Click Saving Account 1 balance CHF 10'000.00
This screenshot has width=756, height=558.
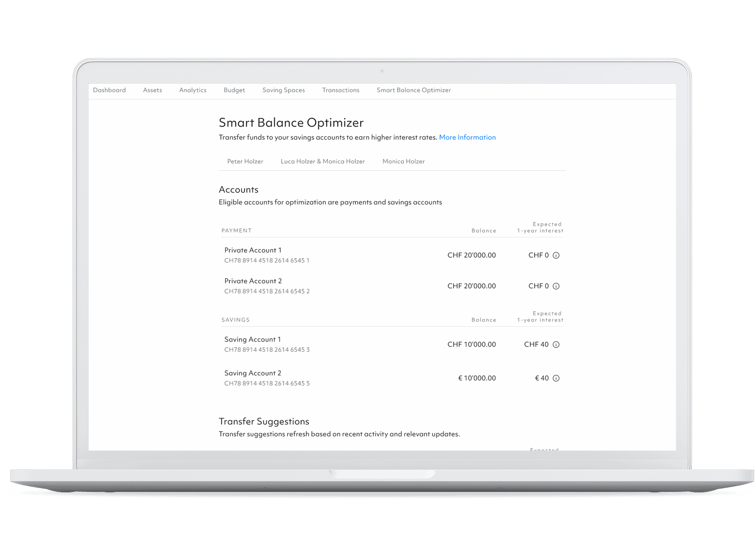point(471,345)
